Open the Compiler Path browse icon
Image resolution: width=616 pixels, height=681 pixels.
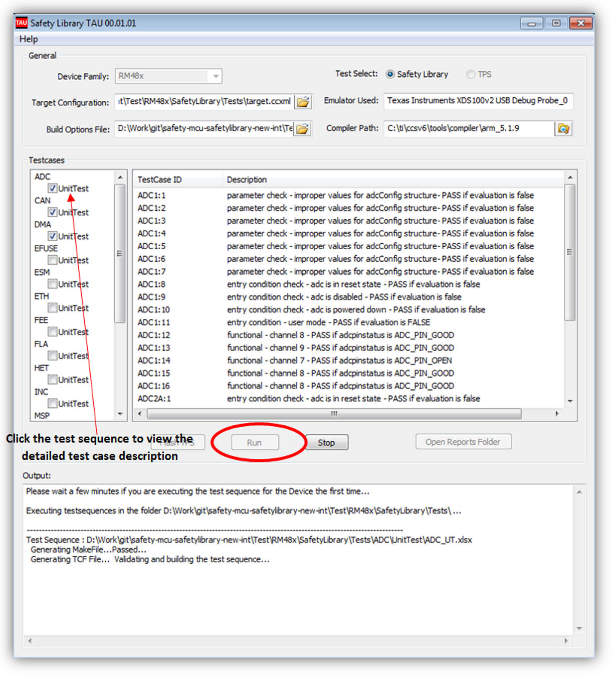pyautogui.click(x=563, y=128)
